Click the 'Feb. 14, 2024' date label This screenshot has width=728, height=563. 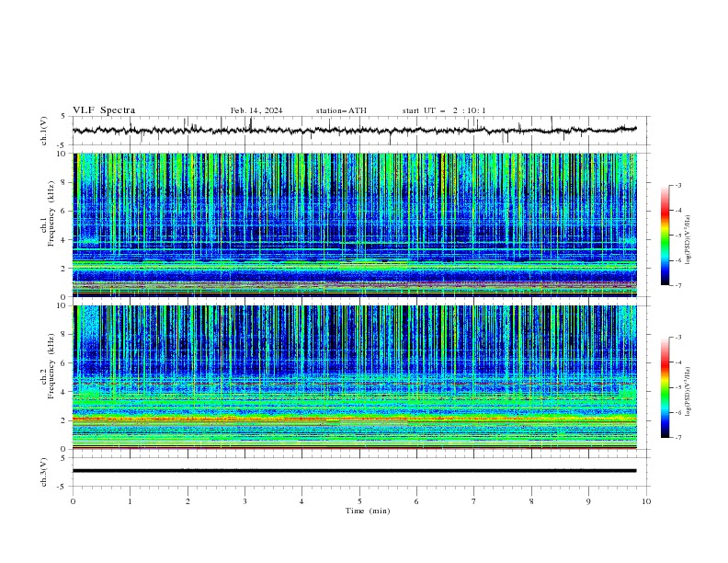(x=256, y=110)
